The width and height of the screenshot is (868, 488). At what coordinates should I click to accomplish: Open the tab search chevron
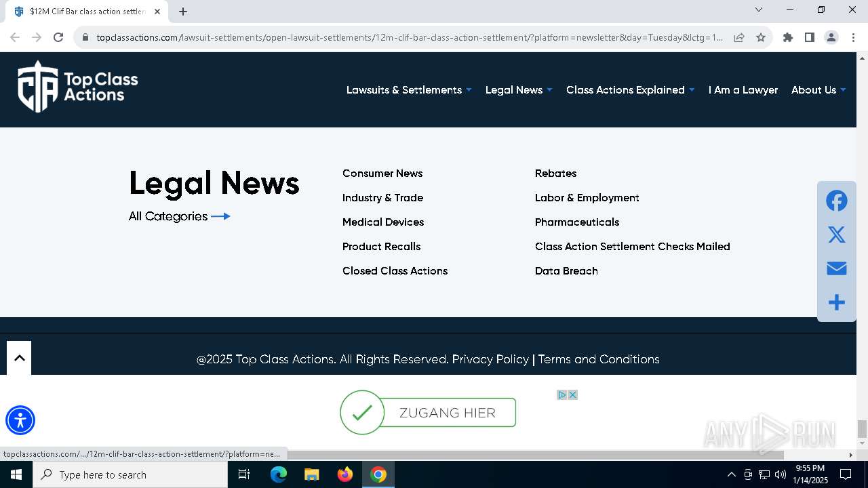[759, 9]
